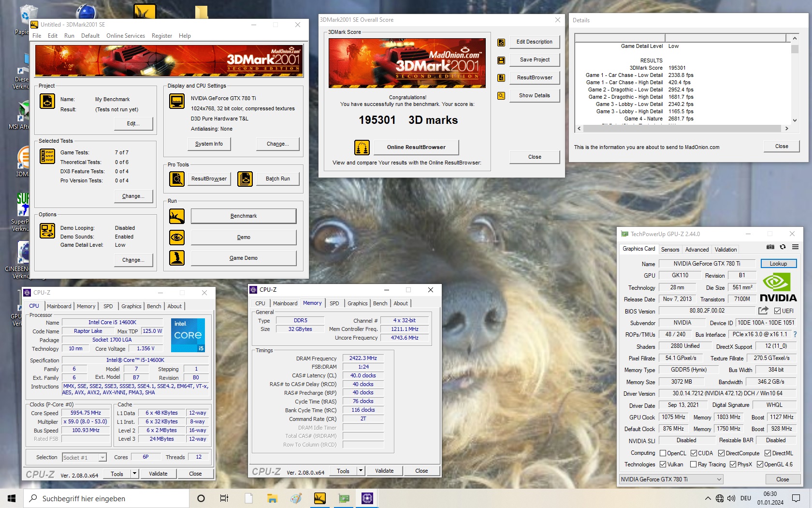Toggle the OpenGL 4.6 checkbox
The width and height of the screenshot is (812, 508).
tap(760, 464)
